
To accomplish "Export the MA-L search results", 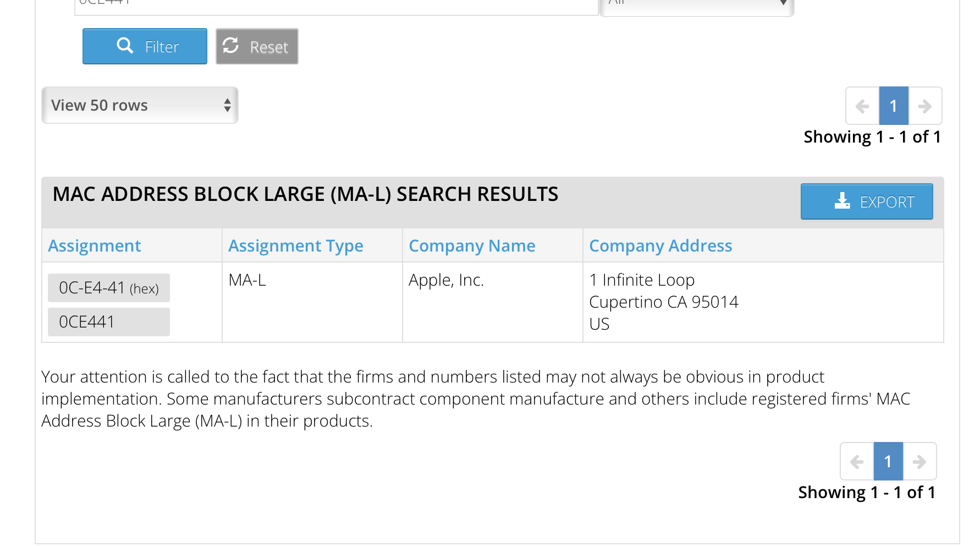I will click(x=867, y=201).
